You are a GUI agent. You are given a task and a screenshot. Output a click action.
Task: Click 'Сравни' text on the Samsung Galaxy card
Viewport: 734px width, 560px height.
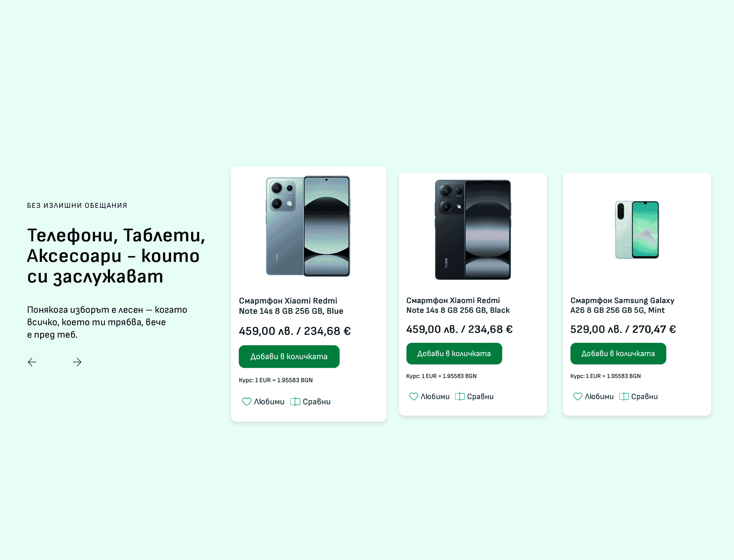[x=645, y=397]
